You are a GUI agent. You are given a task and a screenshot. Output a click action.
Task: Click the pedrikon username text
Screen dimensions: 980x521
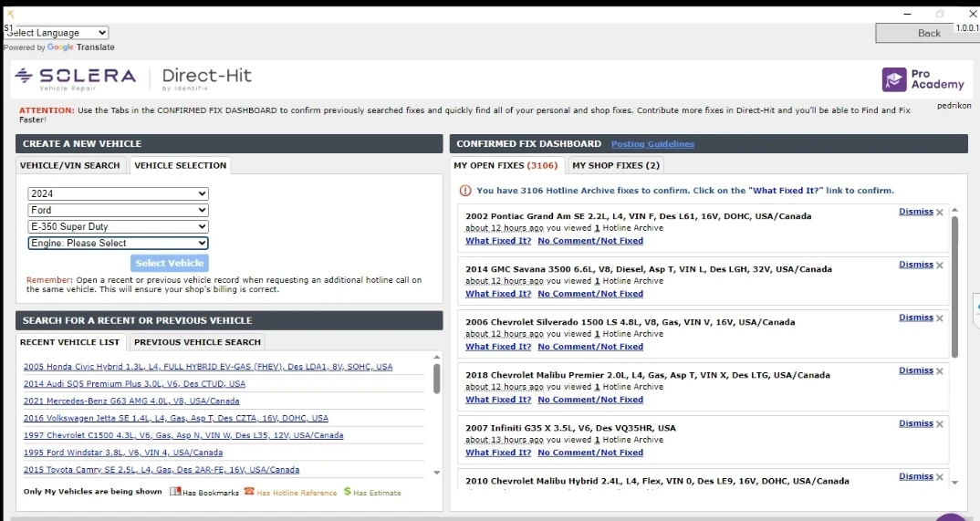pyautogui.click(x=954, y=106)
